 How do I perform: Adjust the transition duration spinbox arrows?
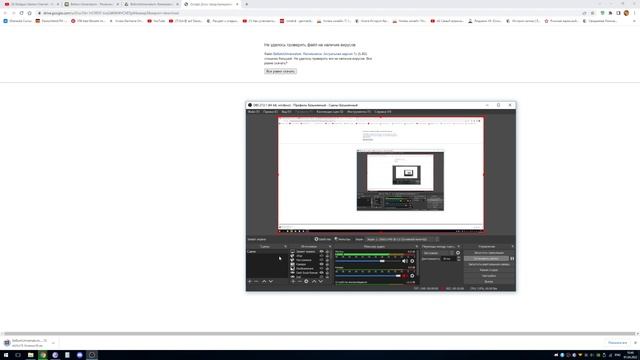click(459, 258)
